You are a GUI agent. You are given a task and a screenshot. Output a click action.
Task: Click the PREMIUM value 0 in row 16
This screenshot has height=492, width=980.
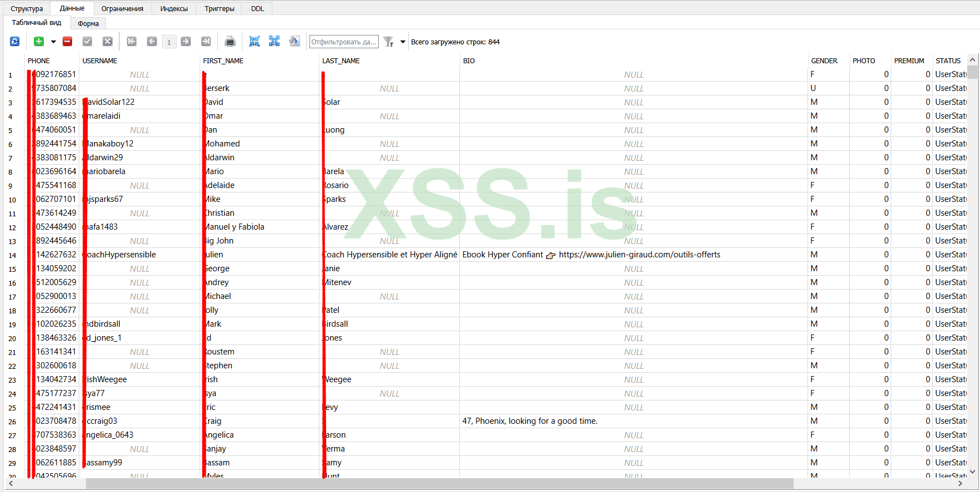912,282
